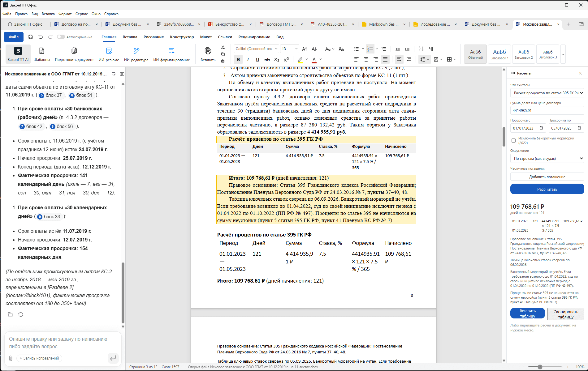Toggle the Запись исправлений tracking chip
588x371 pixels.
coord(39,358)
